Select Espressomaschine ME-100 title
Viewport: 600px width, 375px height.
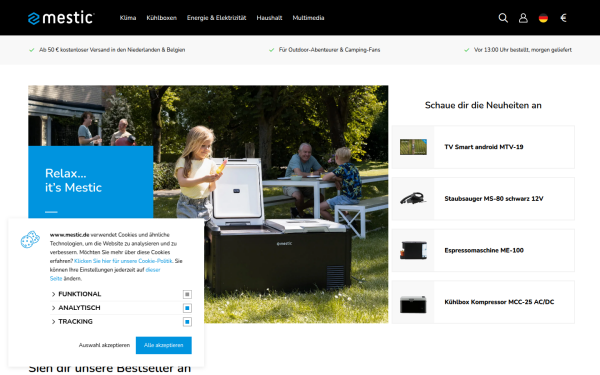(484, 250)
